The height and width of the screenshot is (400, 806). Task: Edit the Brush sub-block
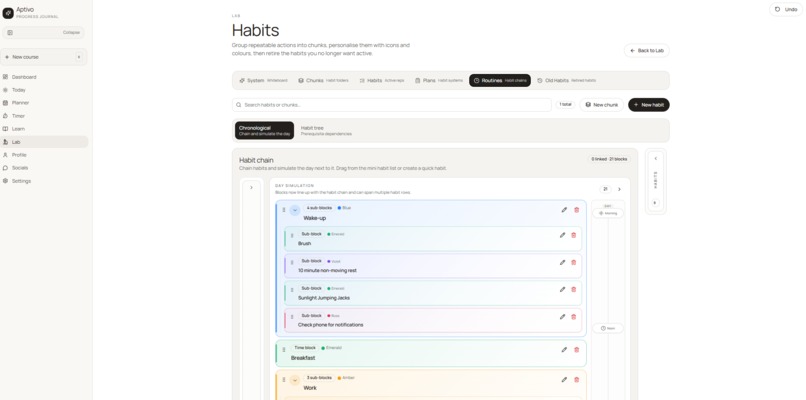[x=562, y=235]
